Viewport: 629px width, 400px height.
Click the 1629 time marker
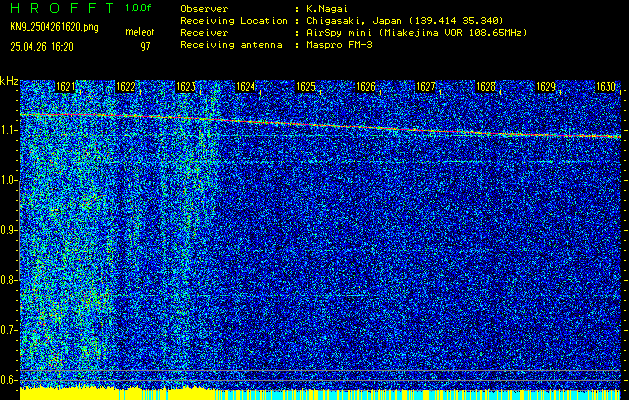546,87
